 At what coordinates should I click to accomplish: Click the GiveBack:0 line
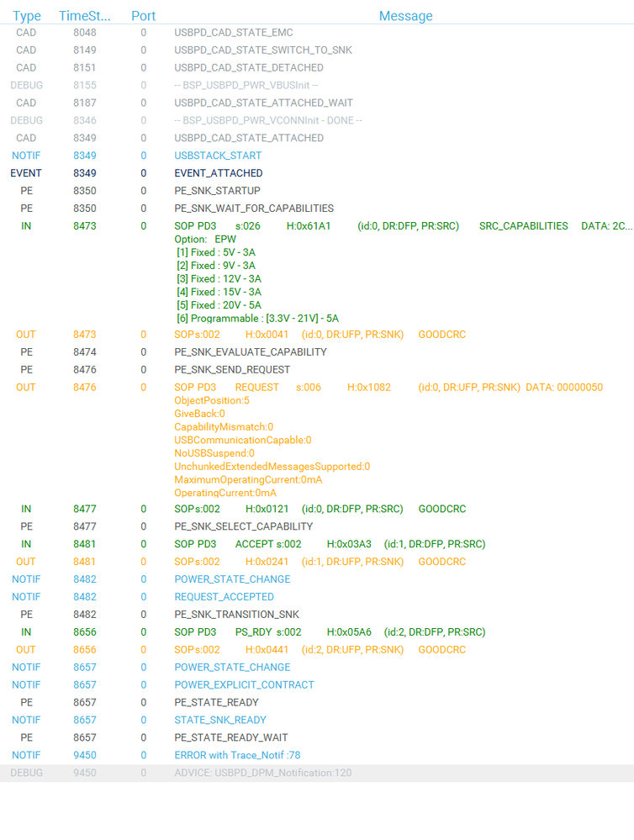point(199,414)
